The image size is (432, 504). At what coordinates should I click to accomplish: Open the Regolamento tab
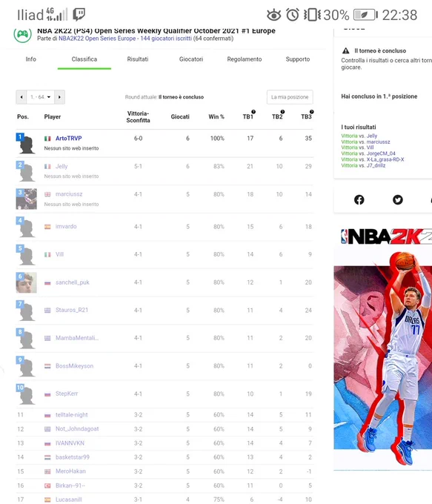(x=245, y=59)
